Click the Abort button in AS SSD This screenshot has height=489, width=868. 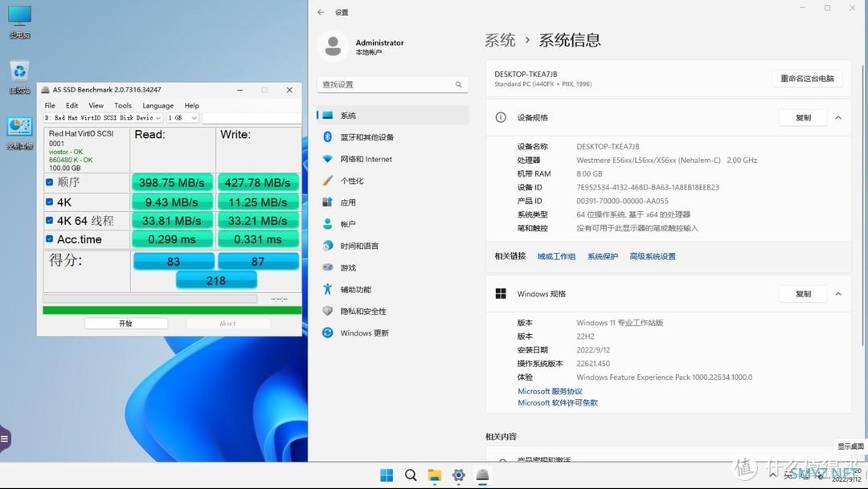[228, 324]
